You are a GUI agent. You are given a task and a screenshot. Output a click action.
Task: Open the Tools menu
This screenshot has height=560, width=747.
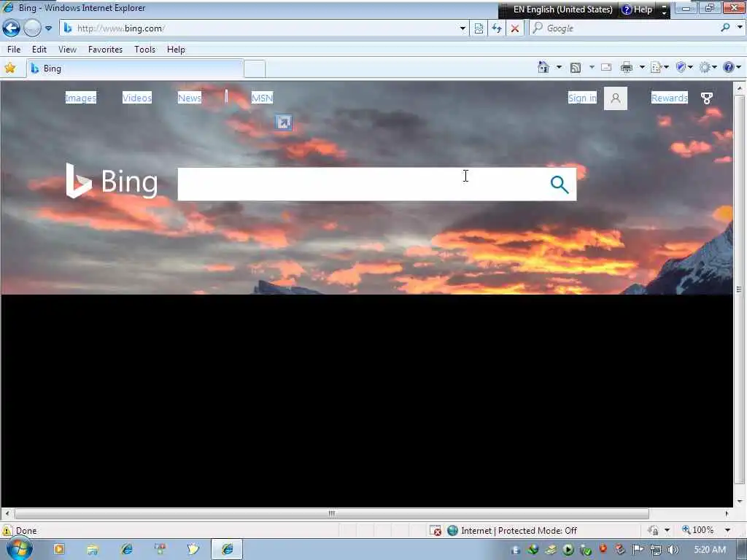(145, 50)
